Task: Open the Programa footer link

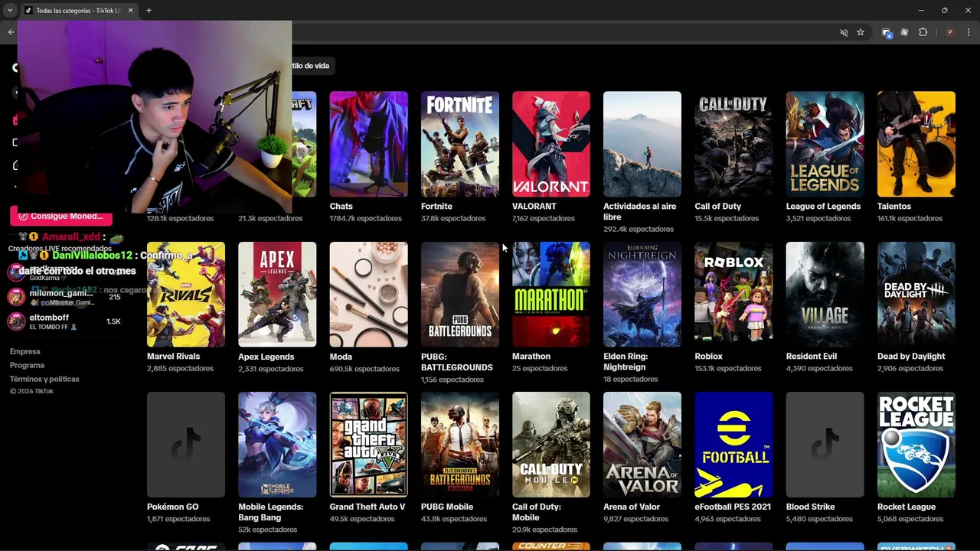Action: [x=27, y=365]
